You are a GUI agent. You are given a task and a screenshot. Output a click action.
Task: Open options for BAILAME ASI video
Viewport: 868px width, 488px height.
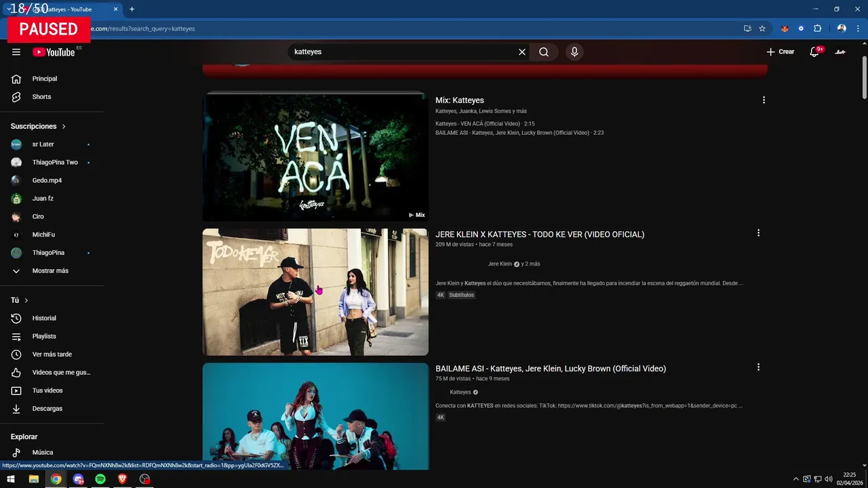(x=758, y=367)
